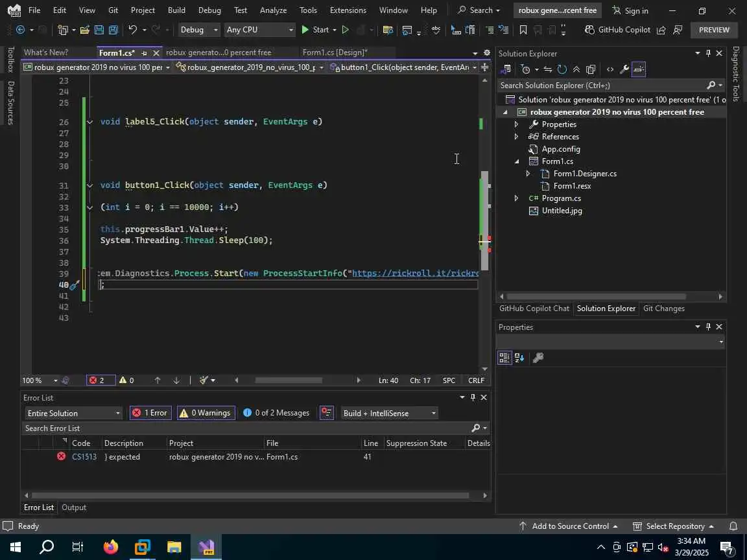Click the Switch Views icon in Solution Explorer

coord(506,69)
